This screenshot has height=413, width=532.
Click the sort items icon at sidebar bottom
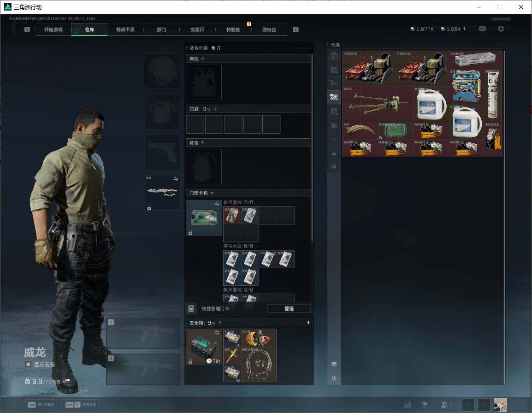[334, 378]
